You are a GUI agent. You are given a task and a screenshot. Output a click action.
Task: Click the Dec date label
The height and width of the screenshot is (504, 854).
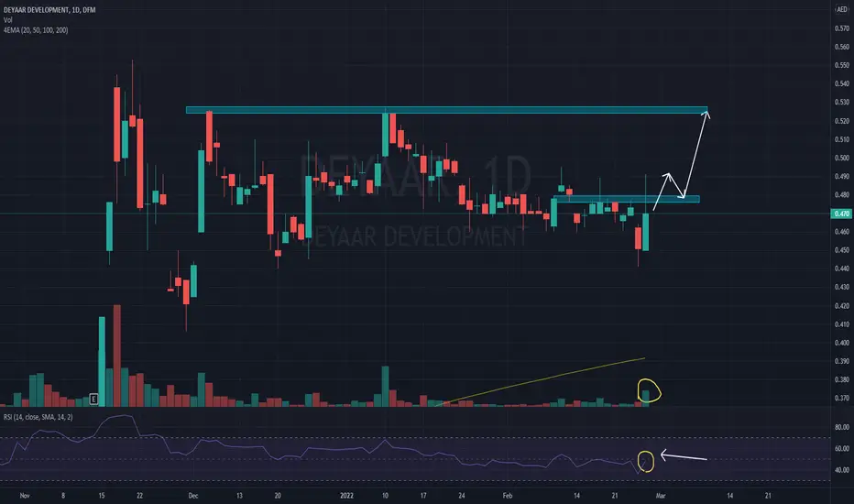tap(192, 496)
